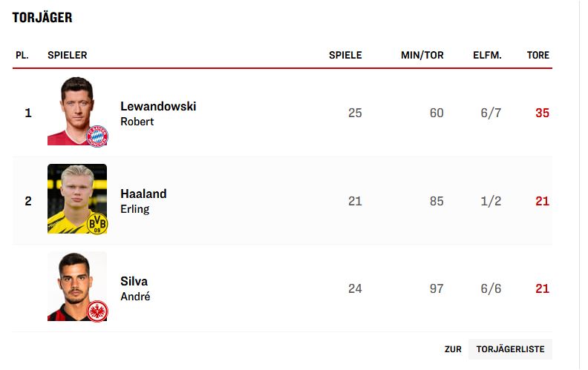Click the Bayern Munich club logo badge
588x370 pixels.
[97, 135]
